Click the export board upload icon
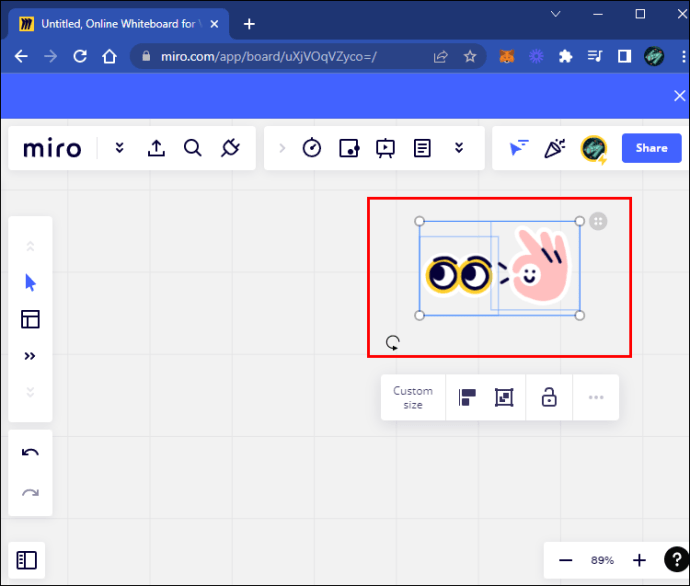690x586 pixels. [156, 148]
